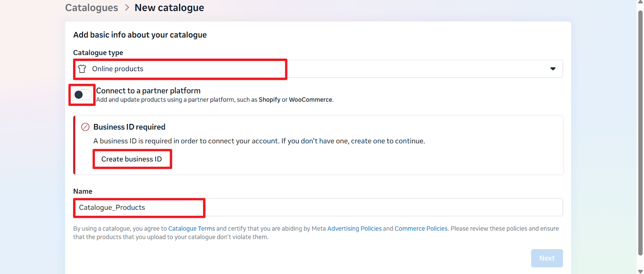
Task: Click the scrollbar up arrow
Action: [640, 2]
